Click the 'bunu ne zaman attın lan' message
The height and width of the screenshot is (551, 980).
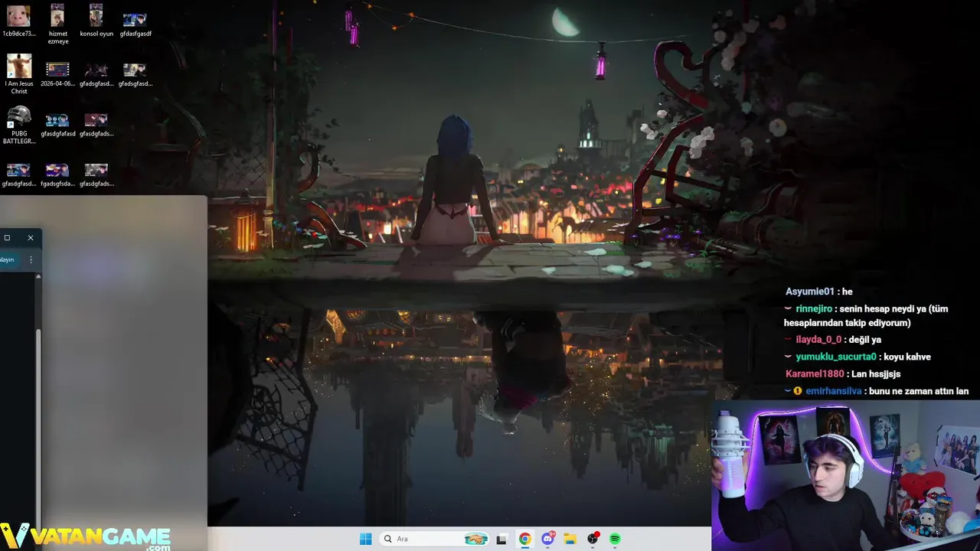click(919, 390)
